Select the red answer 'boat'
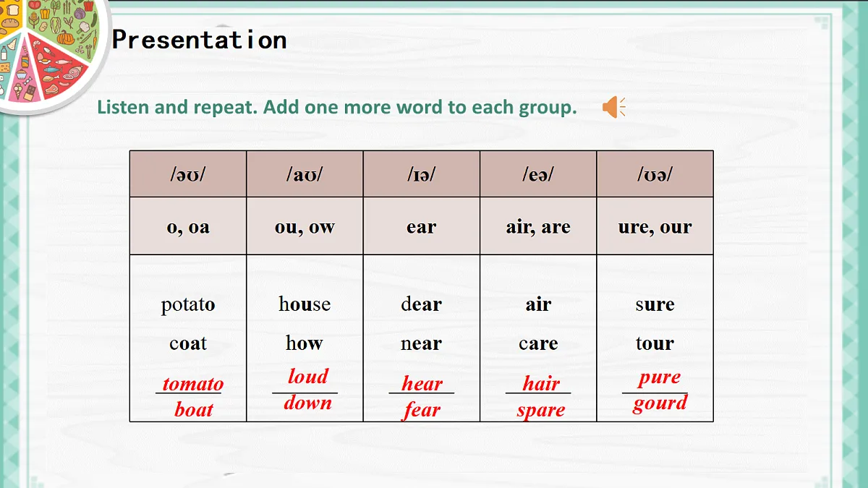The width and height of the screenshot is (868, 488). click(x=194, y=410)
